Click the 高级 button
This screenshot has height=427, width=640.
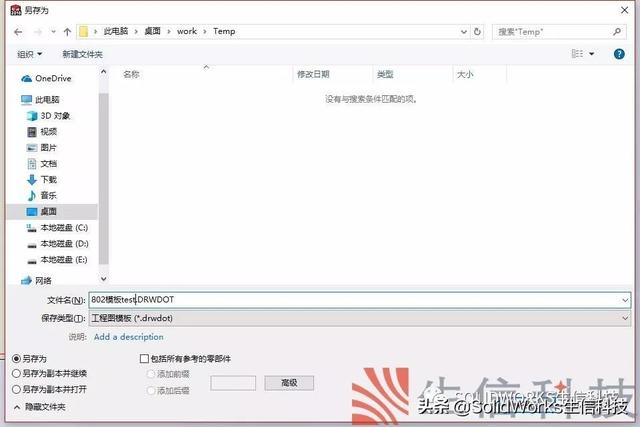click(x=289, y=383)
